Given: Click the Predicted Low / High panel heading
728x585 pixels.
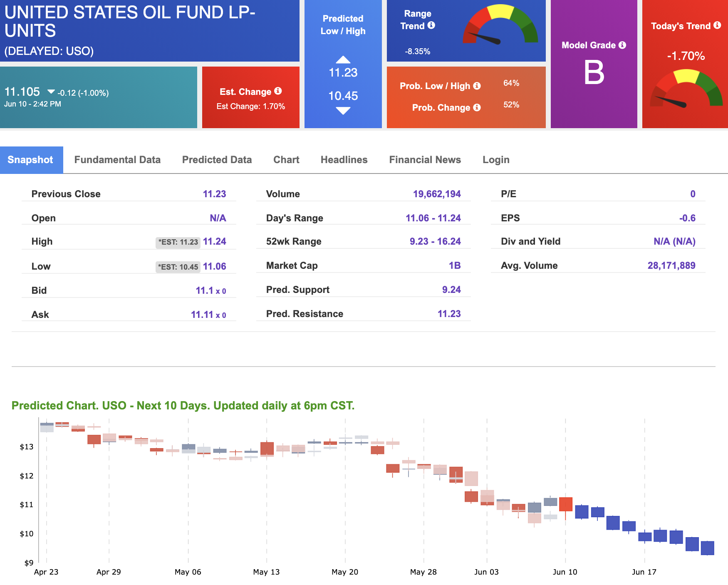Looking at the screenshot, I should point(343,25).
